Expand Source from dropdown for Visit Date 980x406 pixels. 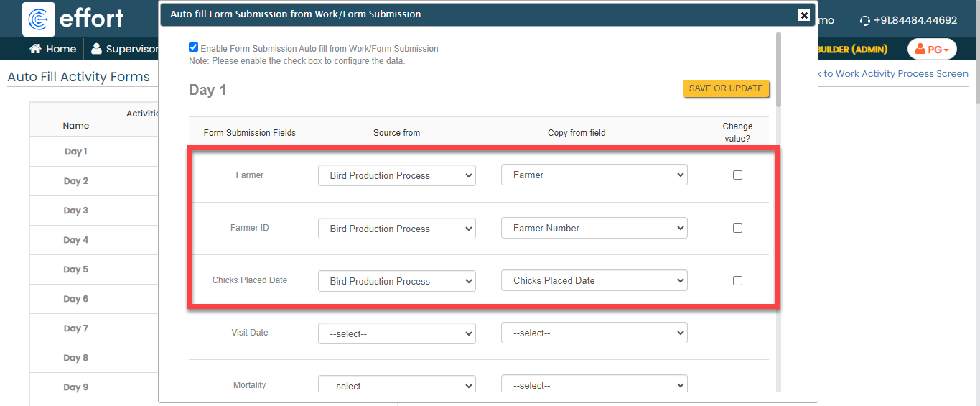(x=396, y=333)
